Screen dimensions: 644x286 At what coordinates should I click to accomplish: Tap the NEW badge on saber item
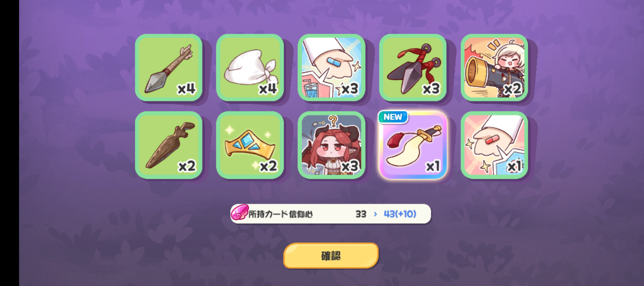click(393, 117)
